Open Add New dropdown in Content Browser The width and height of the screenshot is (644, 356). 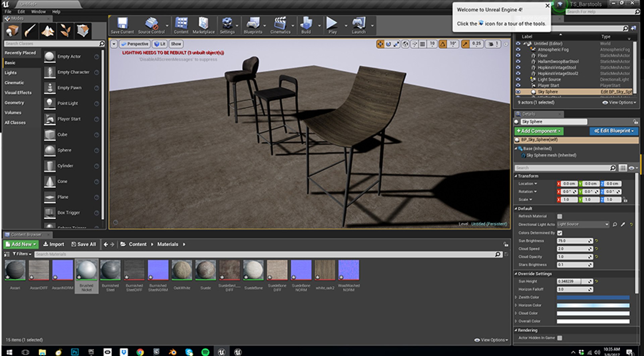[21, 244]
